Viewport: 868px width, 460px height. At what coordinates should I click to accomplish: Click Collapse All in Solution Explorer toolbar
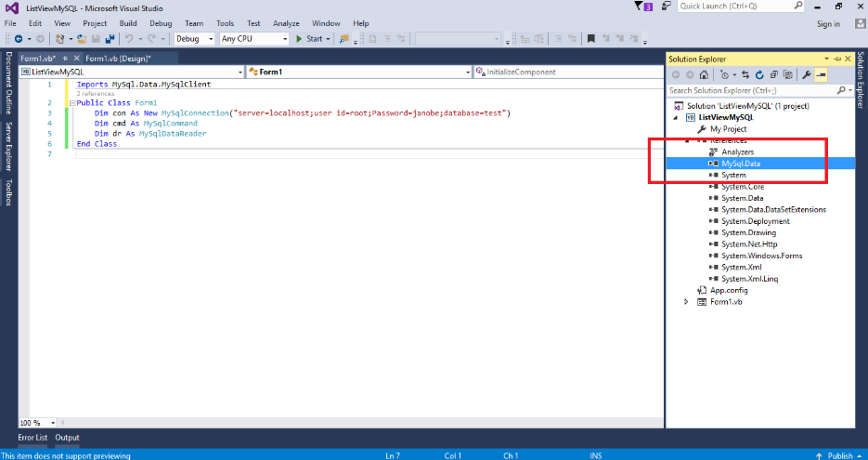click(774, 75)
